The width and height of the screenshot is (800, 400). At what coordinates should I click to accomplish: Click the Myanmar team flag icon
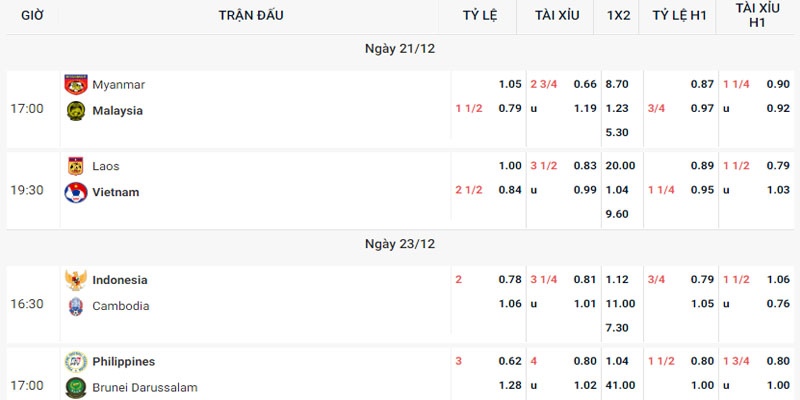coord(75,85)
